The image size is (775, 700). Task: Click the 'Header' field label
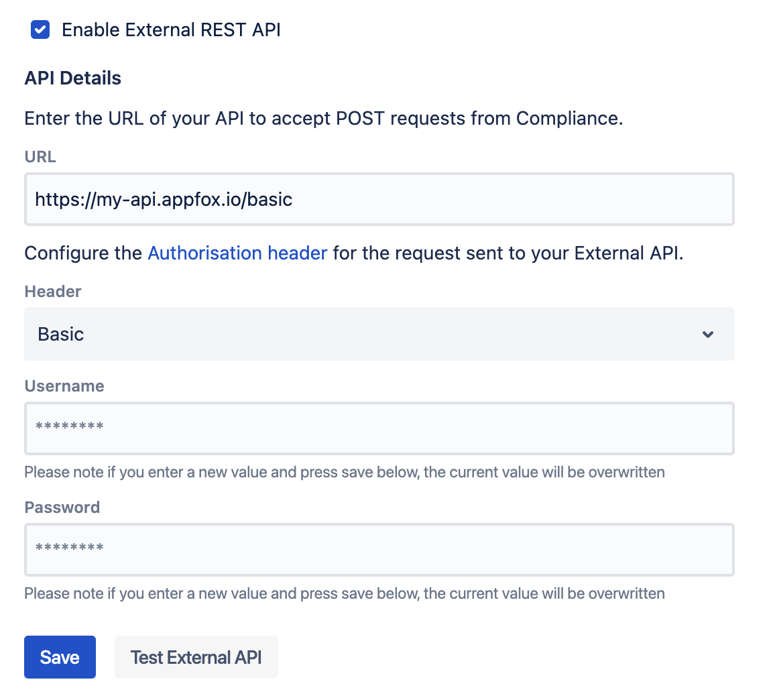point(53,292)
